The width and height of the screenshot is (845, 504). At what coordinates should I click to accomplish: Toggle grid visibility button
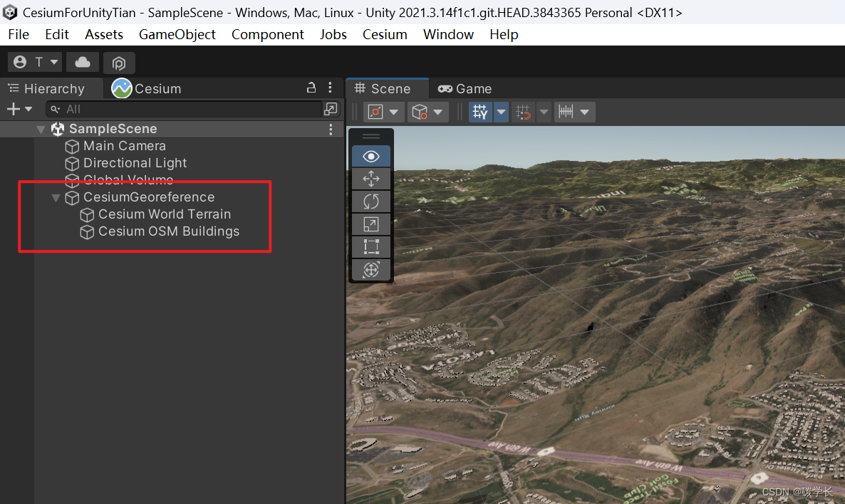tap(480, 112)
